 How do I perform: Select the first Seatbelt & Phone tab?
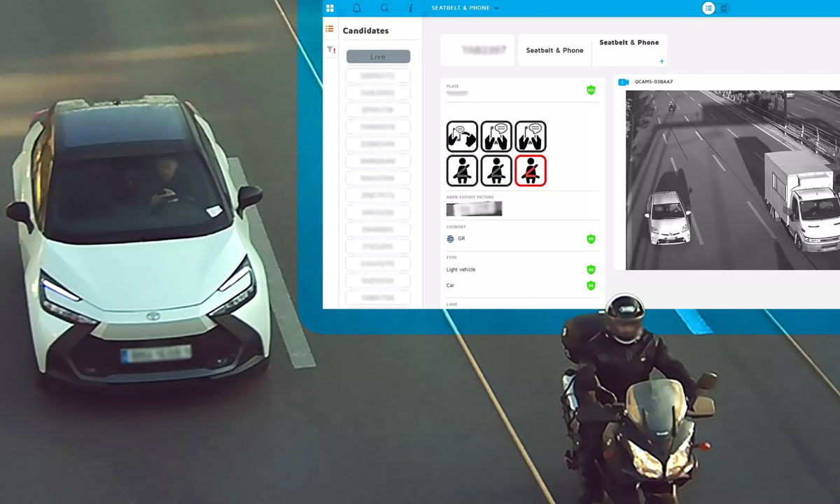(554, 50)
